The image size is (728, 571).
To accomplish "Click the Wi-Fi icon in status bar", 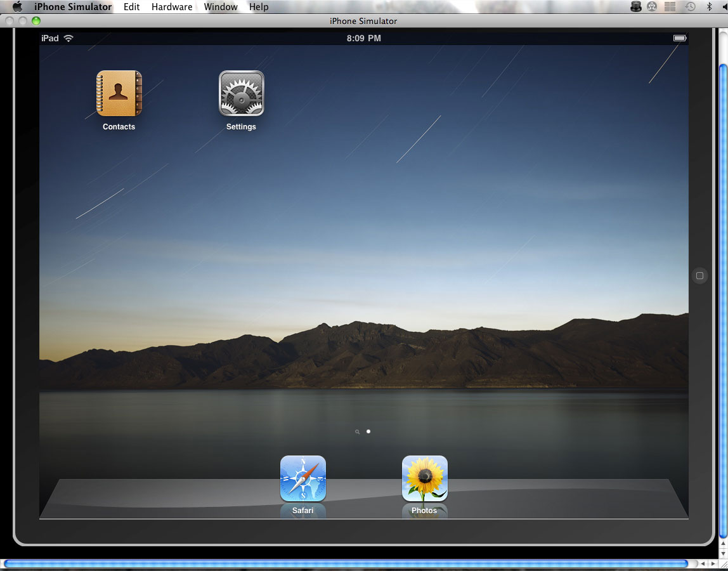I will 68,38.
